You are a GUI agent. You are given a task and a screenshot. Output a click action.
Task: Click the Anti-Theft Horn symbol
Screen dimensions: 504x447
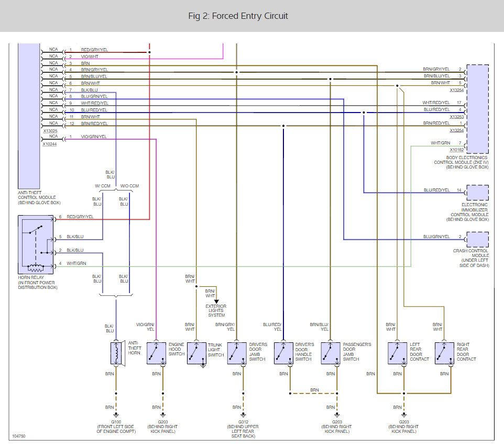pos(117,353)
